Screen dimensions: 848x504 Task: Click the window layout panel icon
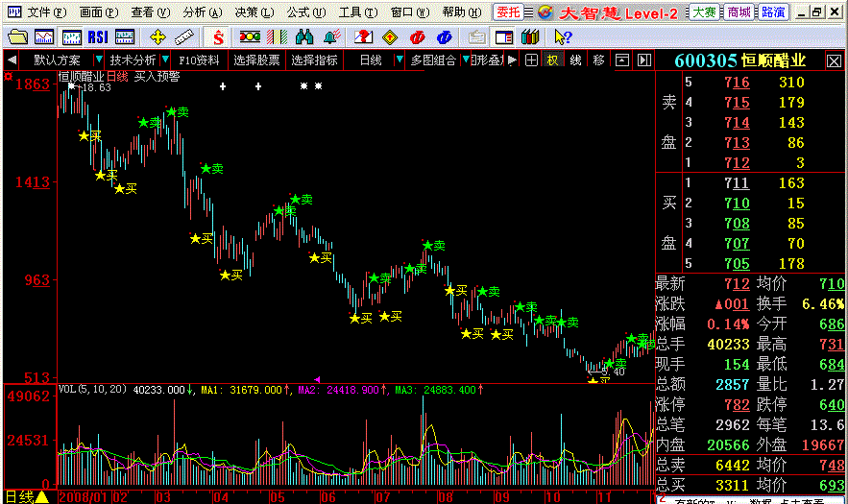[504, 36]
